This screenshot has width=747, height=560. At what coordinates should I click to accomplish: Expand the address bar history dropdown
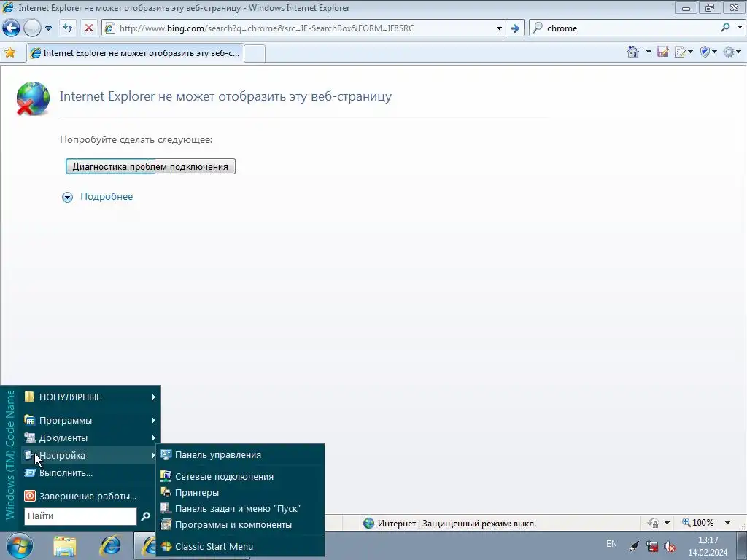pos(499,28)
